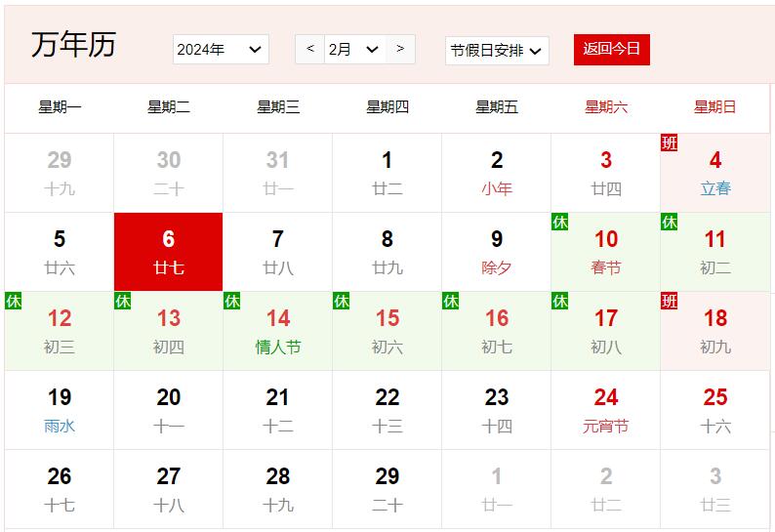
Task: Click the 休 badge on February 16
Action: pos(451,301)
